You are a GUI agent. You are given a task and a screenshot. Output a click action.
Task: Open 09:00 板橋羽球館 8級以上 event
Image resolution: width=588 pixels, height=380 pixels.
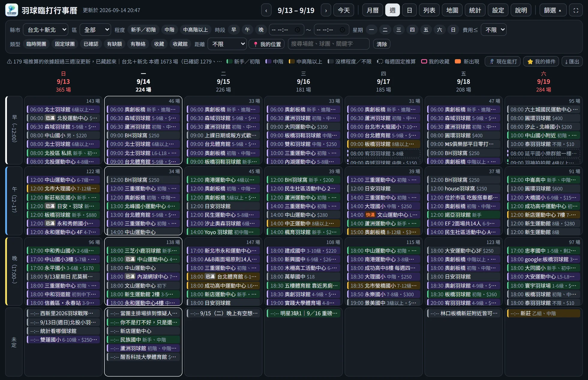point(383,144)
